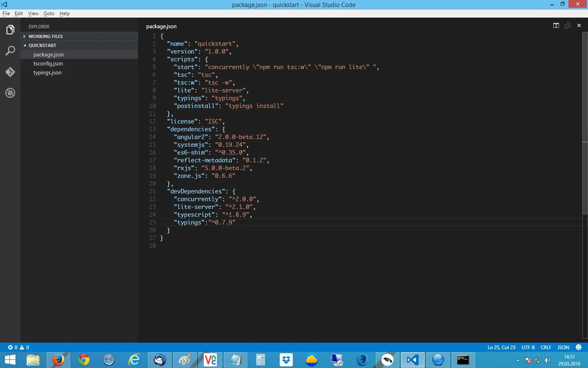Open the Help menu

tap(65, 13)
